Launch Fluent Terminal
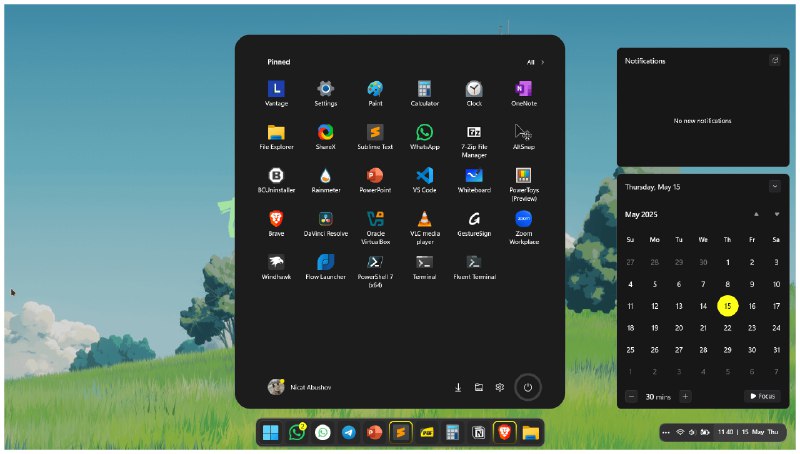Viewport: 800px width, 454px height. 474,267
